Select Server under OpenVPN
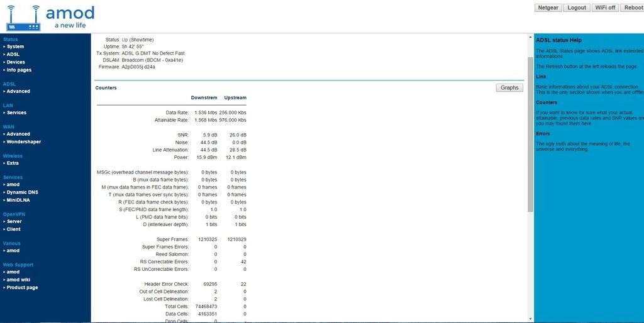Image resolution: width=644 pixels, height=323 pixels. [x=14, y=221]
